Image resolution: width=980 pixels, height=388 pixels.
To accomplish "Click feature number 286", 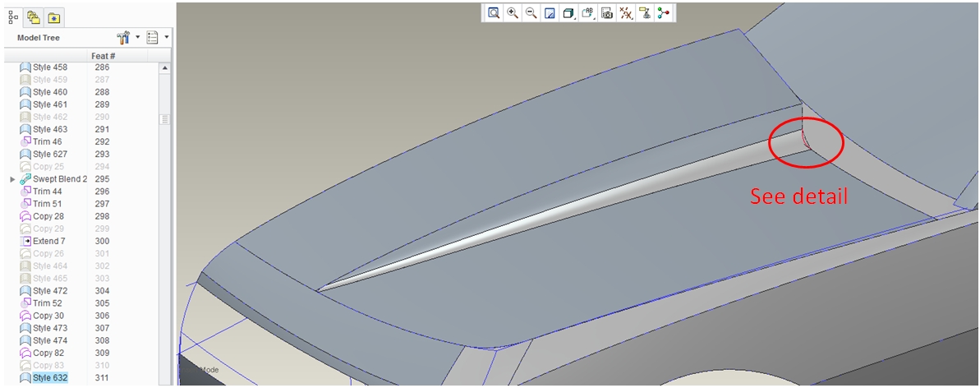I will 102,67.
